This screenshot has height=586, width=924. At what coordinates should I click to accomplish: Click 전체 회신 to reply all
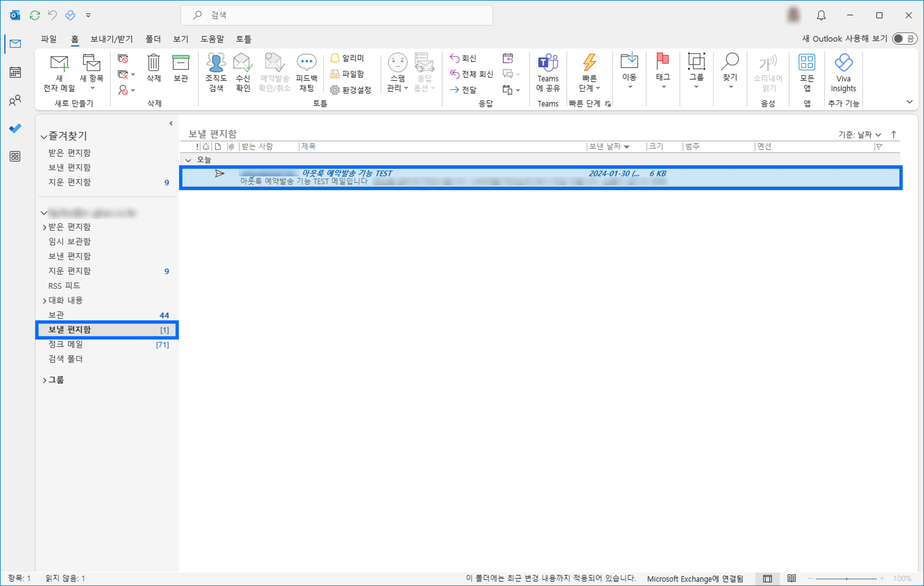pos(472,74)
